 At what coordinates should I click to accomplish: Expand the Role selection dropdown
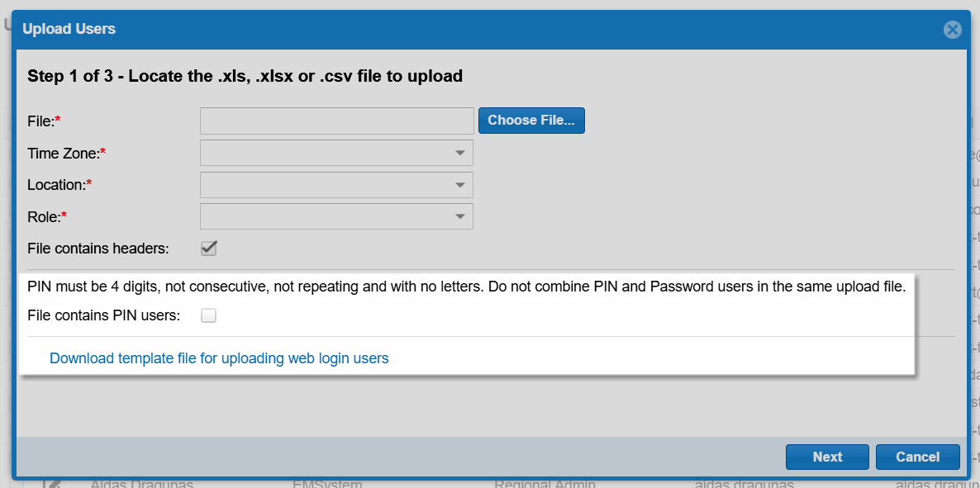point(460,216)
